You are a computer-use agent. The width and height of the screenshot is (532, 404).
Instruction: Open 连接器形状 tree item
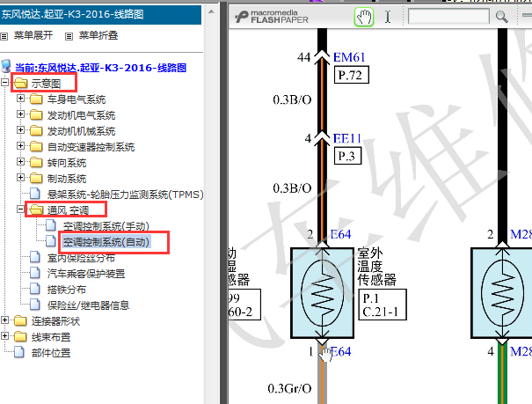[x=55, y=321]
